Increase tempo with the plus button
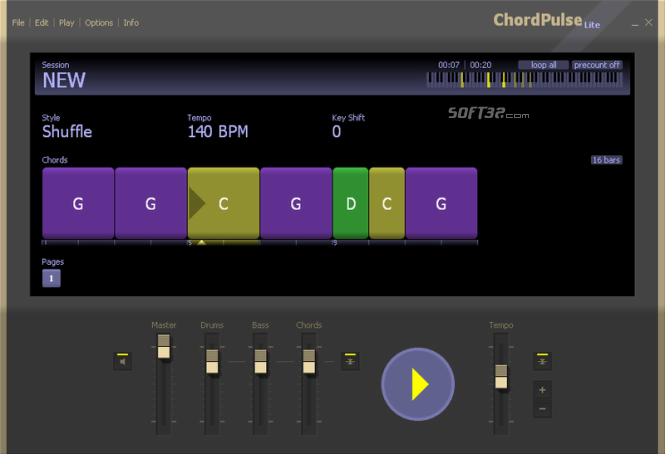Screen dimensions: 665x454 click(542, 390)
